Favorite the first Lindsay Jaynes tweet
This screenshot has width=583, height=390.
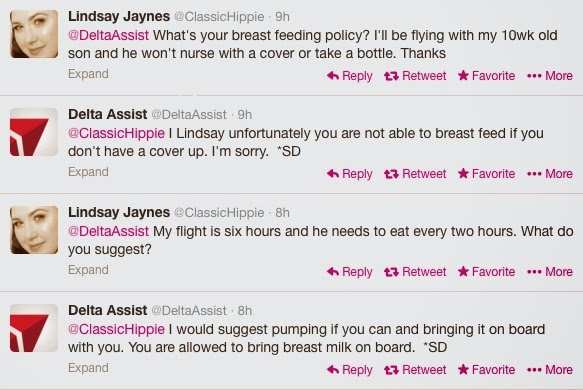(486, 76)
